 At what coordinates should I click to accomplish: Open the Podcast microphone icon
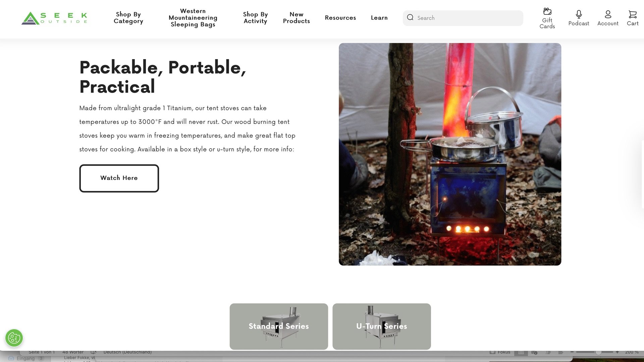579,14
